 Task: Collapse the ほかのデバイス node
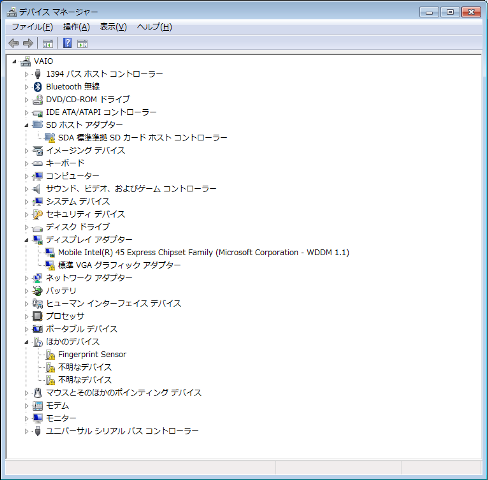click(x=26, y=342)
